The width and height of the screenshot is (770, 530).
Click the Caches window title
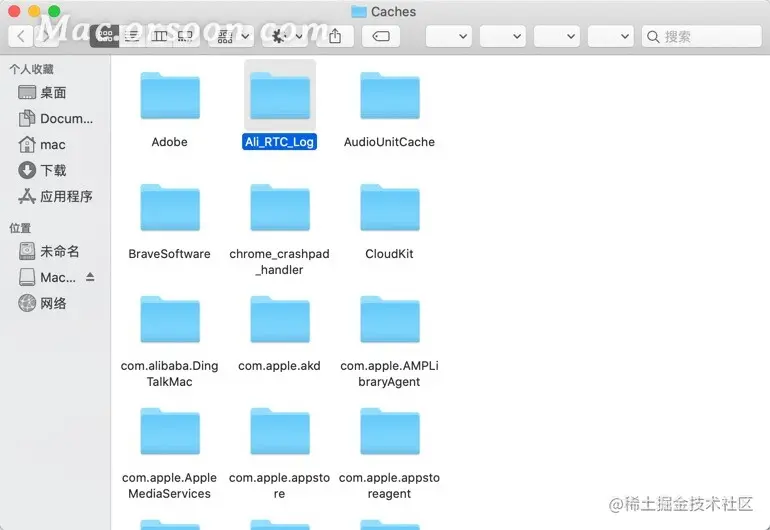393,12
